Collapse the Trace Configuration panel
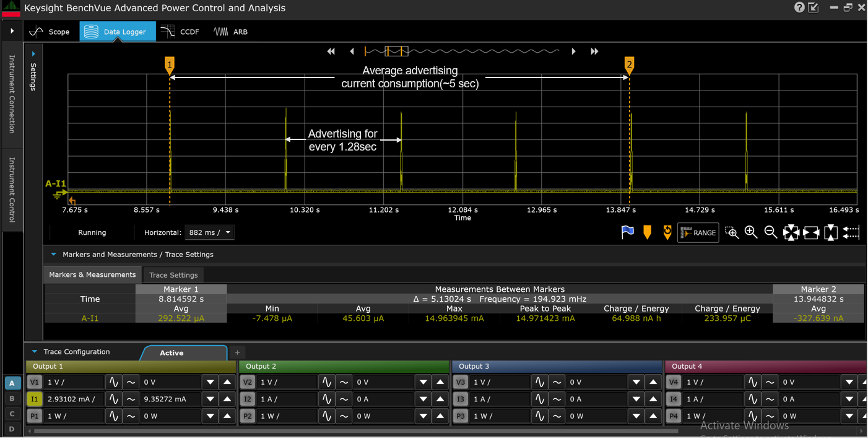The height and width of the screenshot is (438, 868). point(35,352)
